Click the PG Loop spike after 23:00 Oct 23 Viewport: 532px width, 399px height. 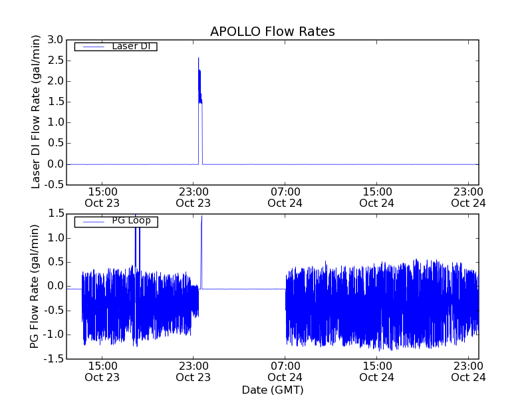[x=201, y=252]
